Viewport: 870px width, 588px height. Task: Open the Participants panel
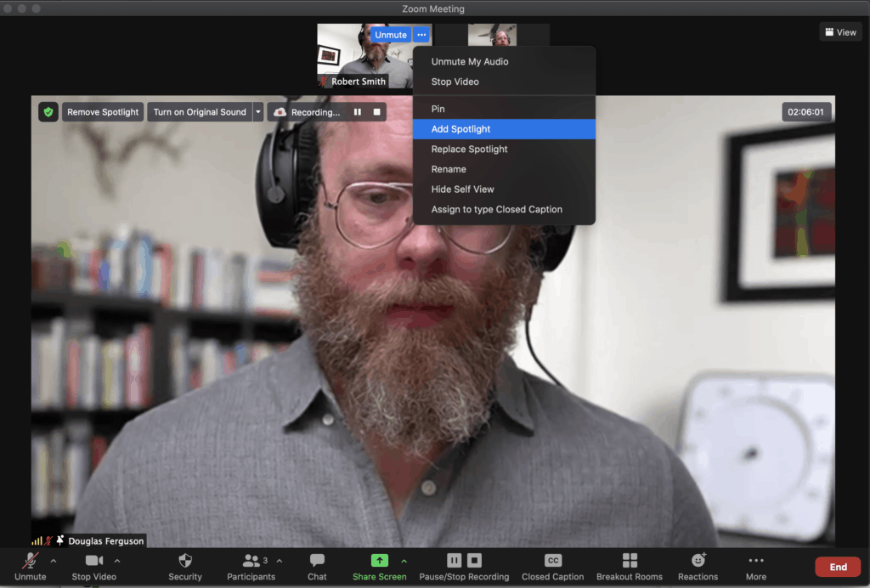point(251,561)
